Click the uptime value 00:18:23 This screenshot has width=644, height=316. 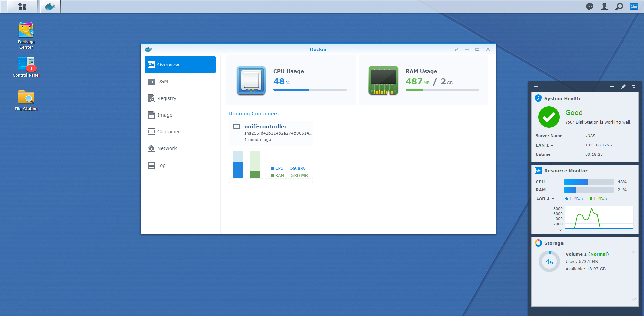click(594, 154)
